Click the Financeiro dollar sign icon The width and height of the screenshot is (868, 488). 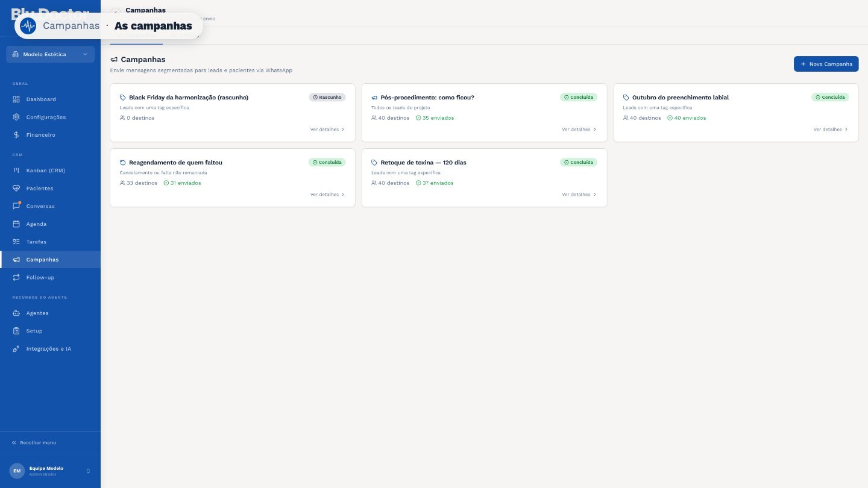tap(16, 135)
